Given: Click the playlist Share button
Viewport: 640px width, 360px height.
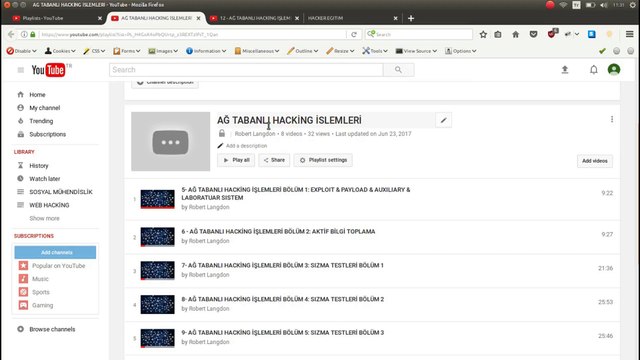Looking at the screenshot, I should (x=274, y=160).
